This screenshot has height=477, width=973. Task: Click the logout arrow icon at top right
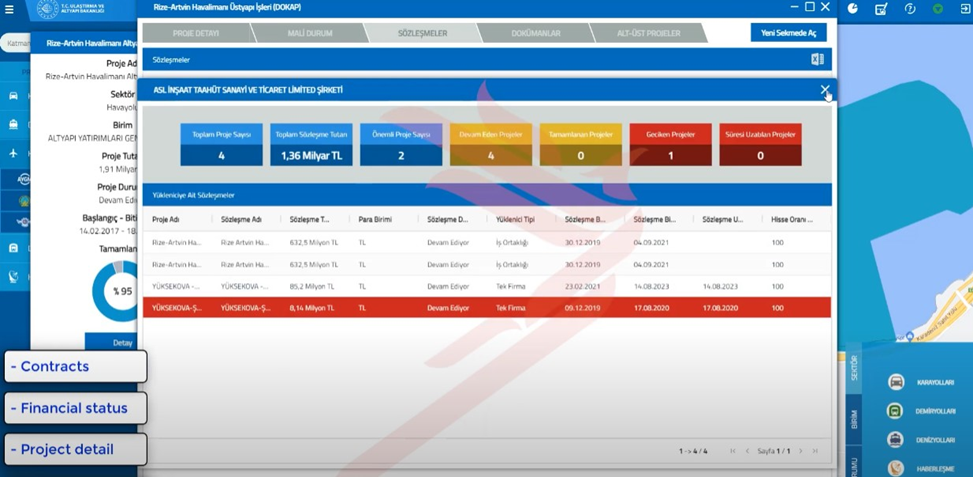click(x=966, y=9)
